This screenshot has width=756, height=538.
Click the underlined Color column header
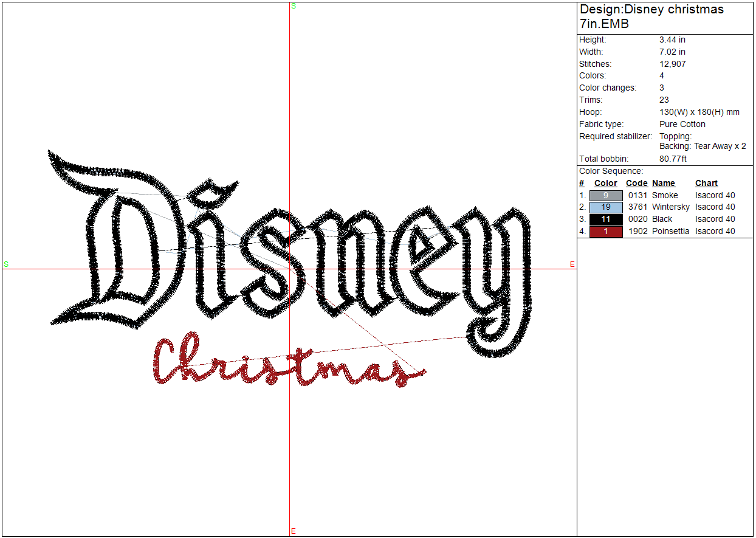605,184
